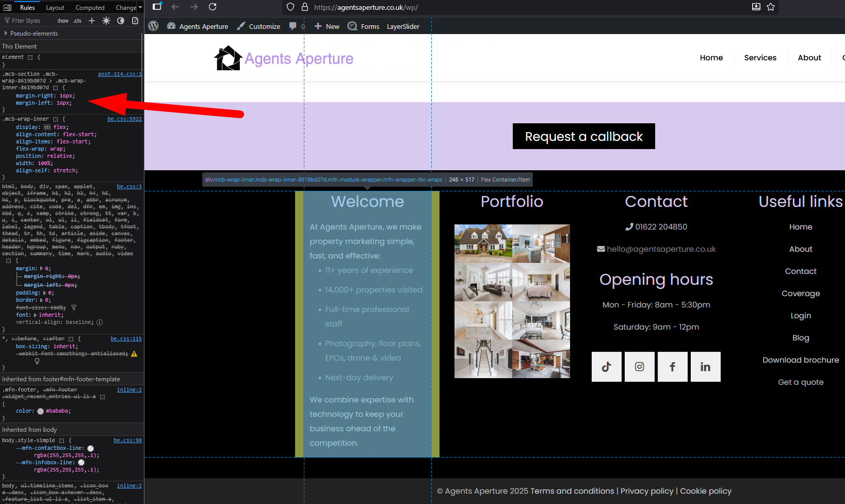
Task: Open the post-114.css source link
Action: 119,74
